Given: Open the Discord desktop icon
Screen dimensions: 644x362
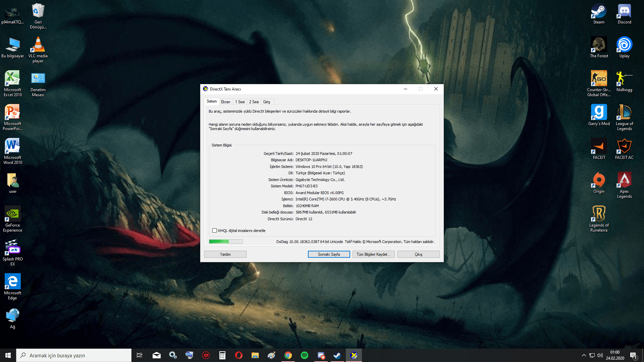Looking at the screenshot, I should click(x=624, y=13).
